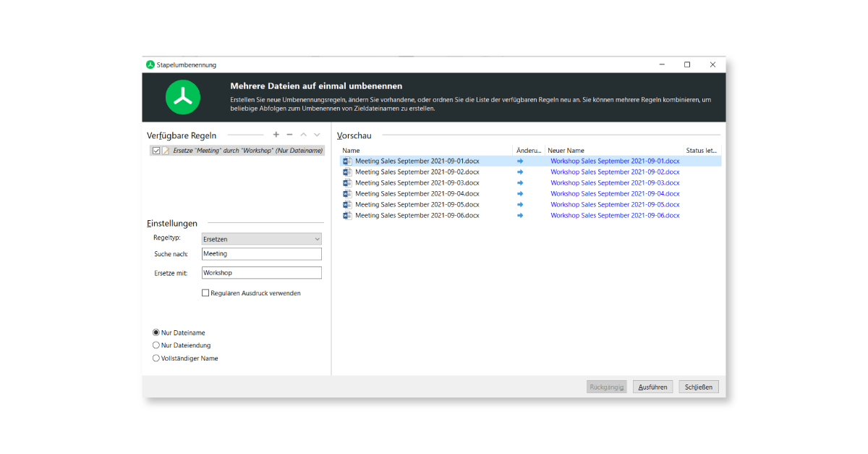Click Workshop Sales September 2021-09-03.docx new name
Viewport: 868px width, 454px height.
click(x=615, y=183)
